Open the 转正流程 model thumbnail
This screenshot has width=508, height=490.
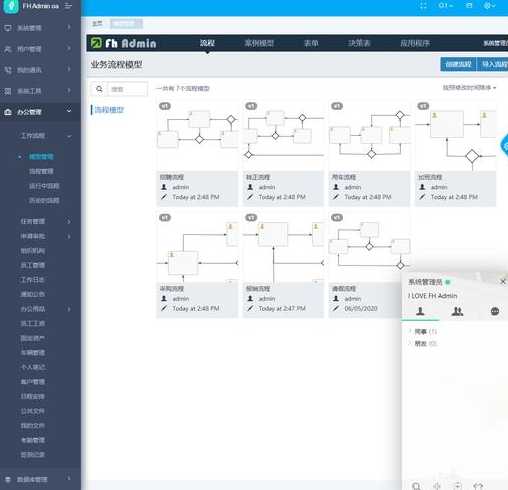(283, 135)
